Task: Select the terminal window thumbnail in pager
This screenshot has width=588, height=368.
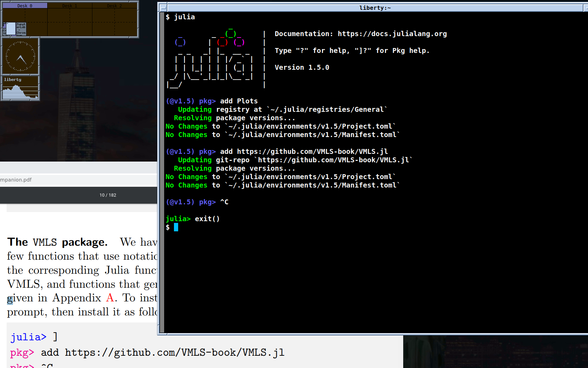Action: tap(11, 28)
